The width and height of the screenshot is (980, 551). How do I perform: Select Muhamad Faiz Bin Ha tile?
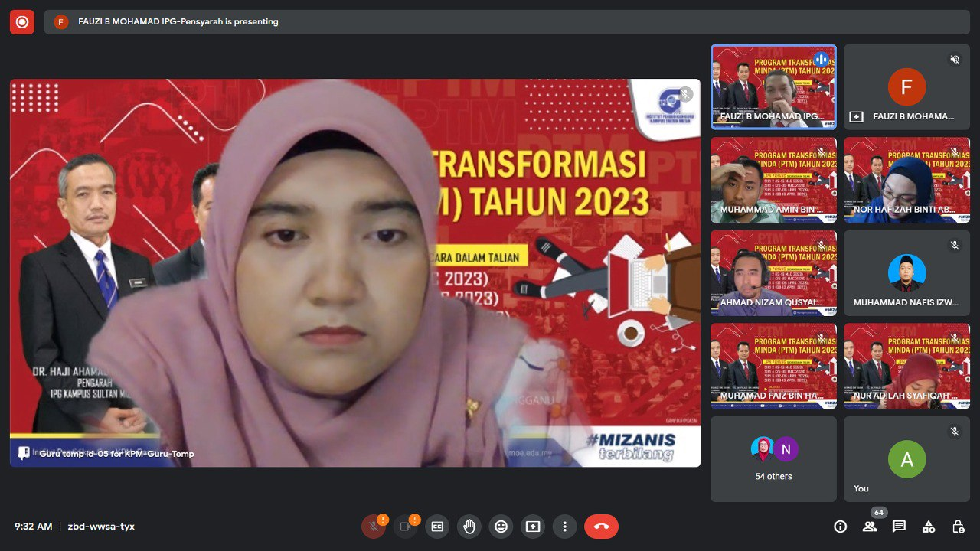(x=773, y=366)
